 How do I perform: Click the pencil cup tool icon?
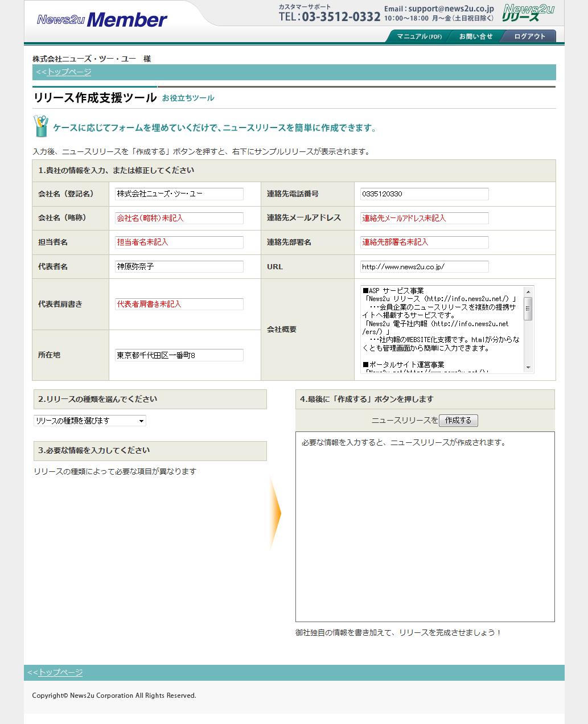click(x=40, y=126)
